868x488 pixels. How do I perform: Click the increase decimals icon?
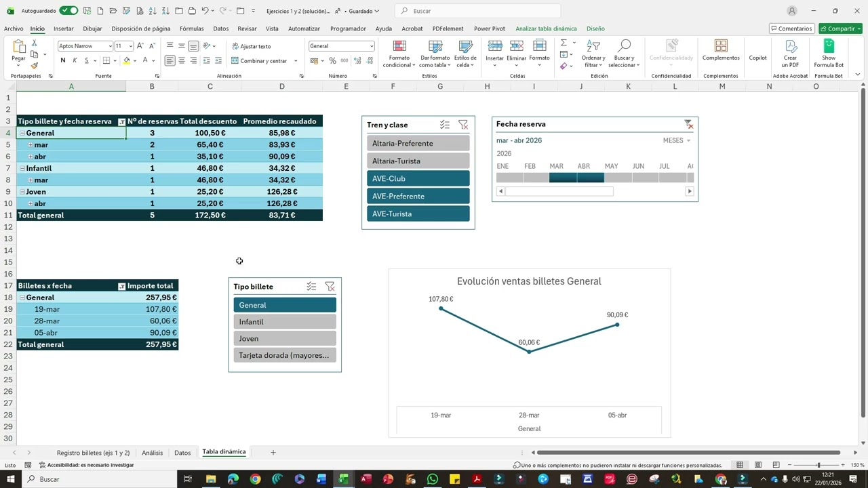[x=357, y=60]
